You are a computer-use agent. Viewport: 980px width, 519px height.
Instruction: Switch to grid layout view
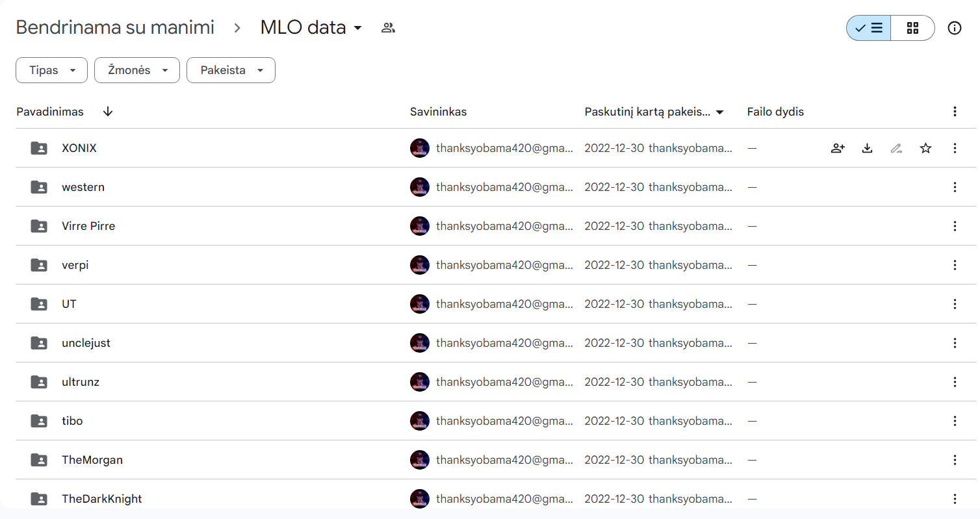tap(912, 28)
